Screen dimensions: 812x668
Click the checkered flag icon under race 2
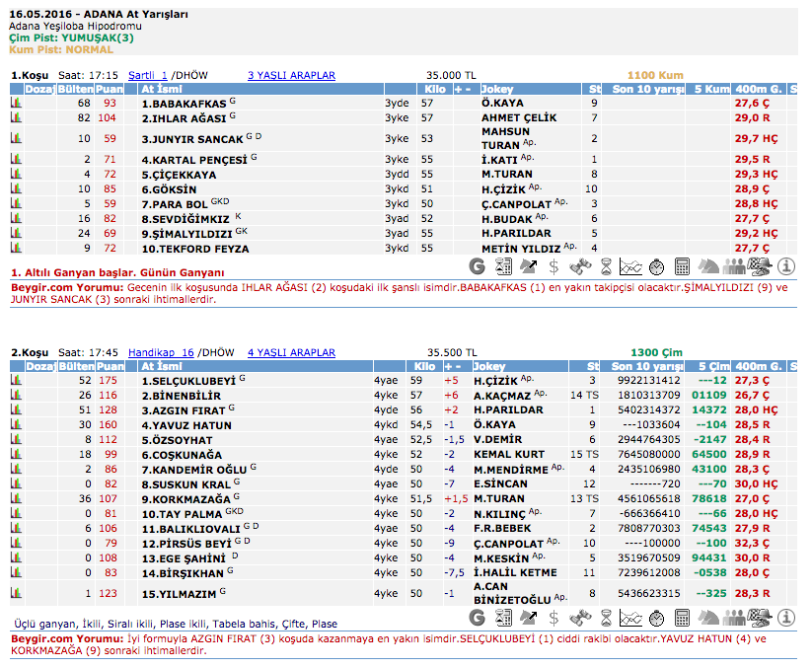tap(760, 619)
